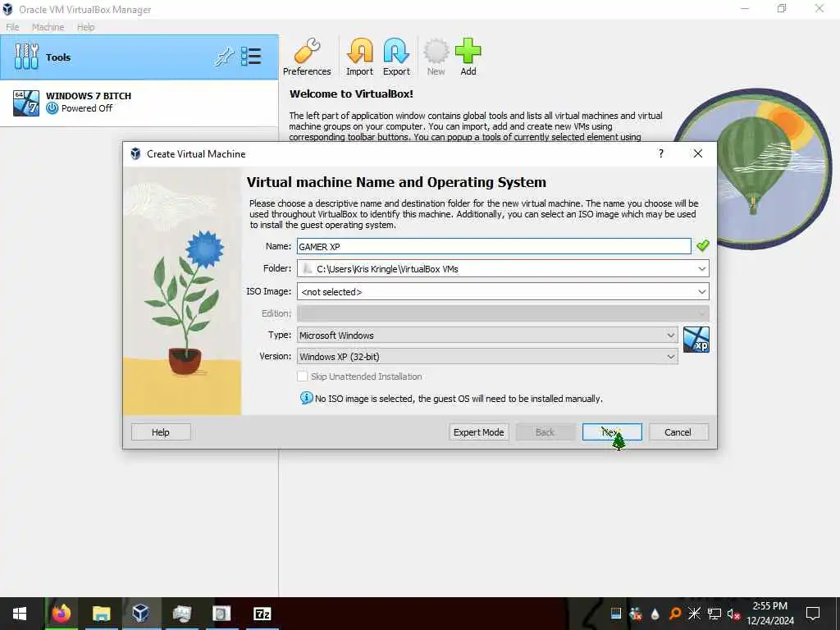This screenshot has width=840, height=630.
Task: Expand the ISO Image dropdown
Action: (x=702, y=291)
